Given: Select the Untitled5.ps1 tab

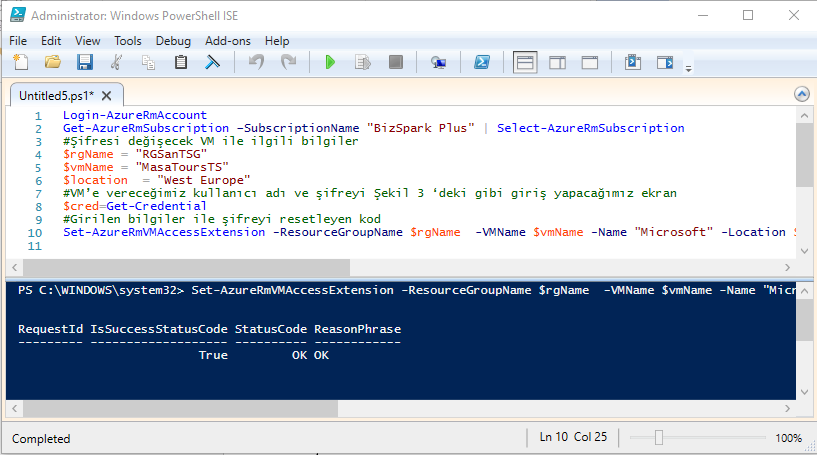Looking at the screenshot, I should tap(56, 96).
